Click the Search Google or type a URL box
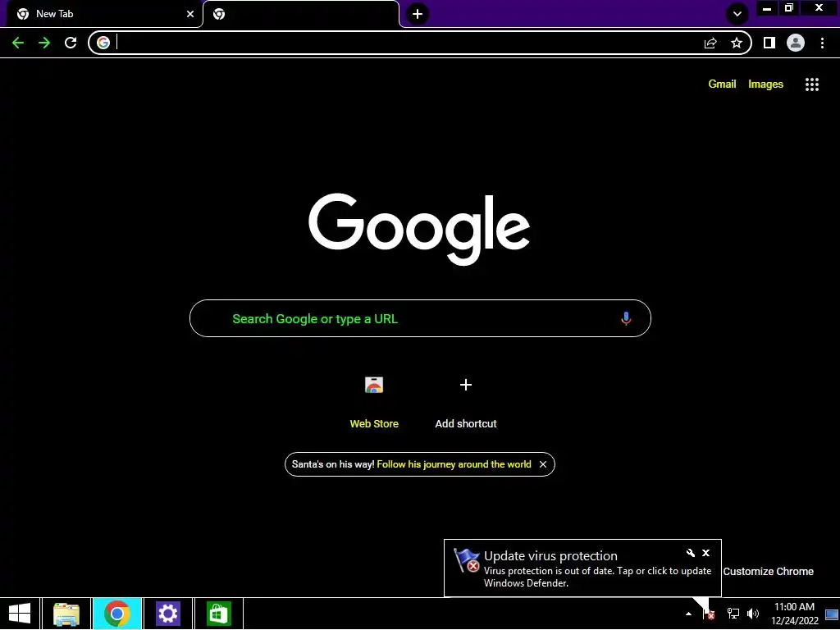The height and width of the screenshot is (630, 840). (x=420, y=319)
